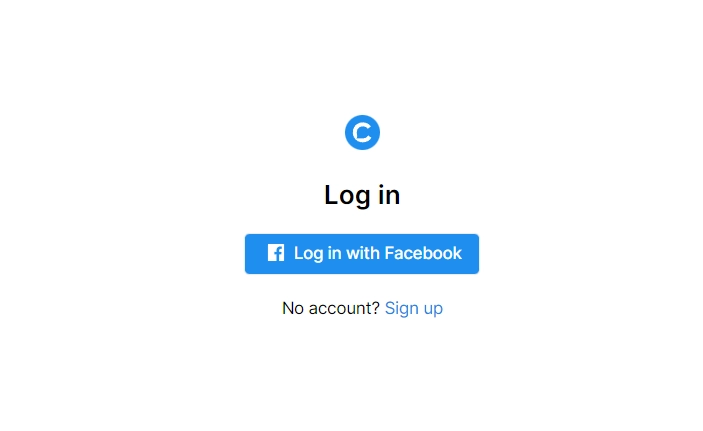Screen dimensions: 703x431
Task: Click the Log in with text on the button
Action: 337,254
